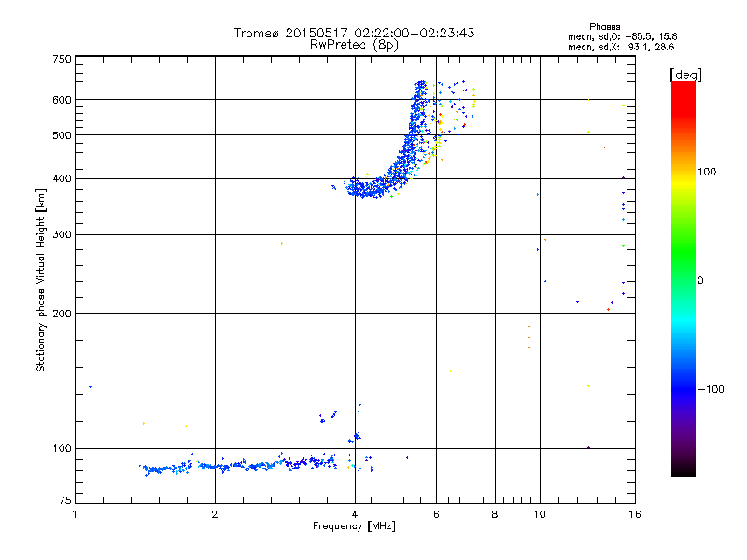
Task: Select the '200' height tick label
Action: tap(62, 314)
